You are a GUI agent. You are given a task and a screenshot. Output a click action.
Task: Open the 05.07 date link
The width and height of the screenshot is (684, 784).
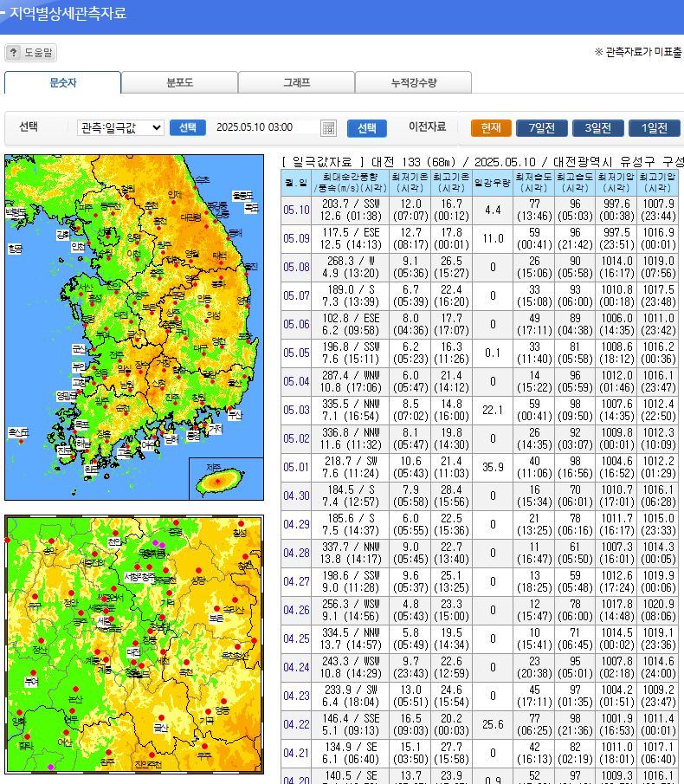click(x=296, y=295)
